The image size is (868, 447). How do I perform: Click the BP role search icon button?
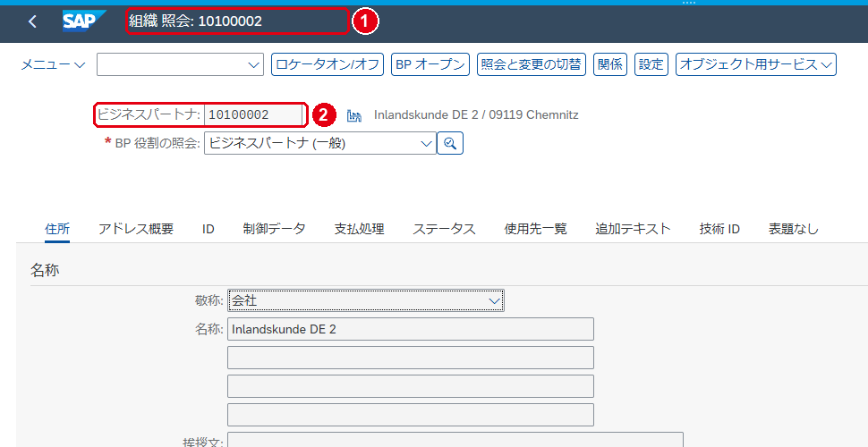coord(450,144)
